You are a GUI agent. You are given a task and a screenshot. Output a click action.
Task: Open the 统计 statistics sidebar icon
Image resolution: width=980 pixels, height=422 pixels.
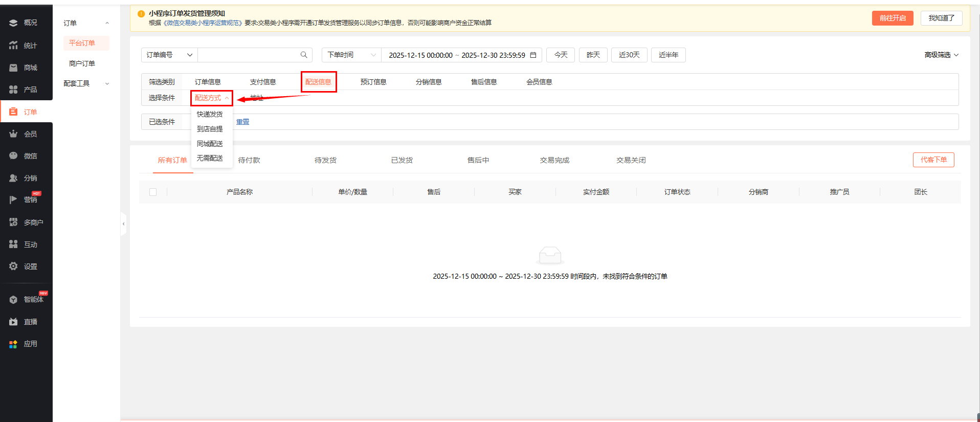click(13, 46)
